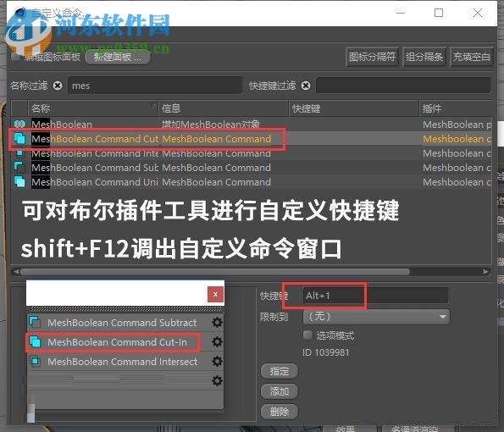Click the Cut-In icon in the floating palette
Viewport: 504px width, 432px height.
[35, 341]
